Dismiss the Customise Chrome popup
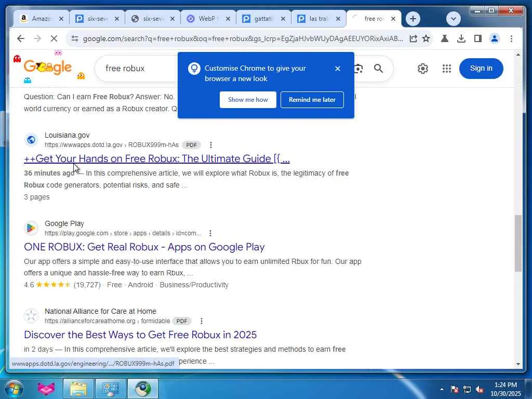 pos(337,69)
